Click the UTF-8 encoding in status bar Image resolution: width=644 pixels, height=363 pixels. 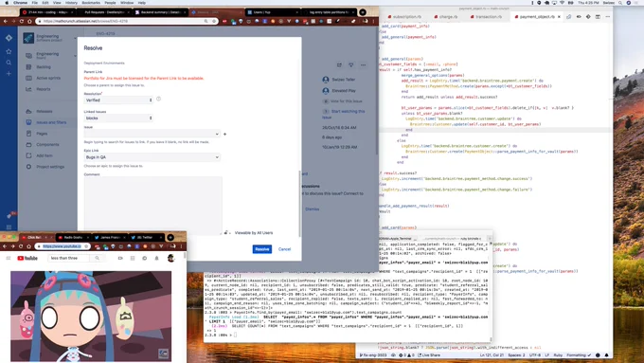(535, 355)
